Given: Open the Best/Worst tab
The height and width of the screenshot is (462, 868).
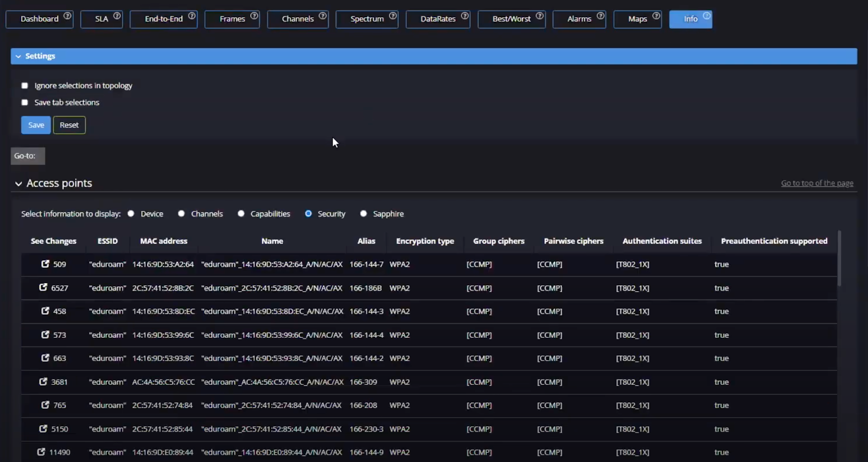Looking at the screenshot, I should 511,19.
